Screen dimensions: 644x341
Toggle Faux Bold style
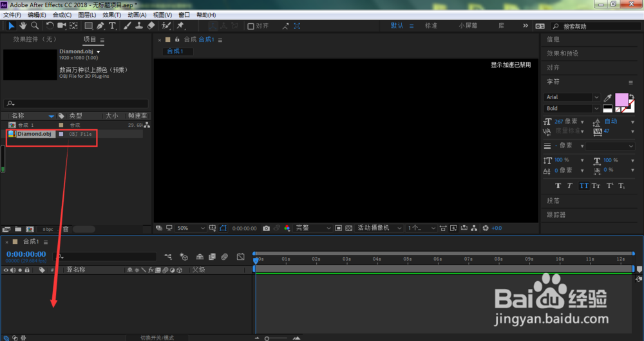(x=558, y=186)
